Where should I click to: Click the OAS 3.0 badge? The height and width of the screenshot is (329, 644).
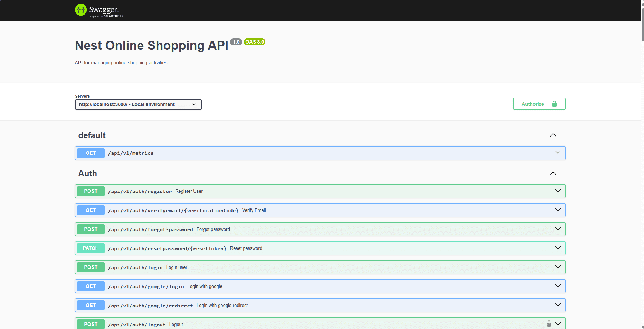point(255,42)
